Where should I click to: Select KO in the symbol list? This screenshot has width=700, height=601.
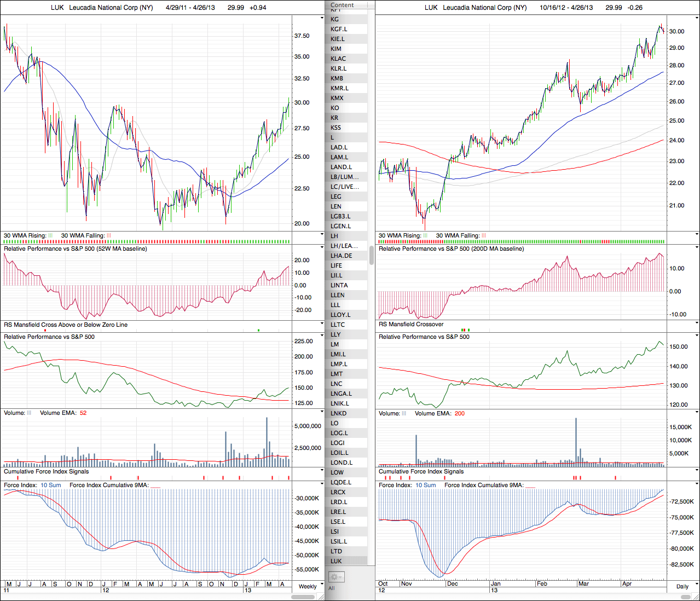pyautogui.click(x=335, y=108)
